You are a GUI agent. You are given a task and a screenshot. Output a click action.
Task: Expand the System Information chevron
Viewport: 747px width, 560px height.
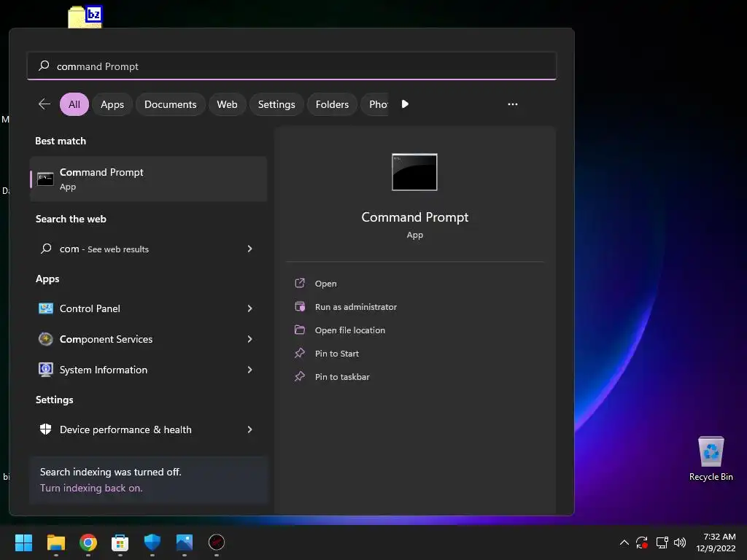pos(249,370)
